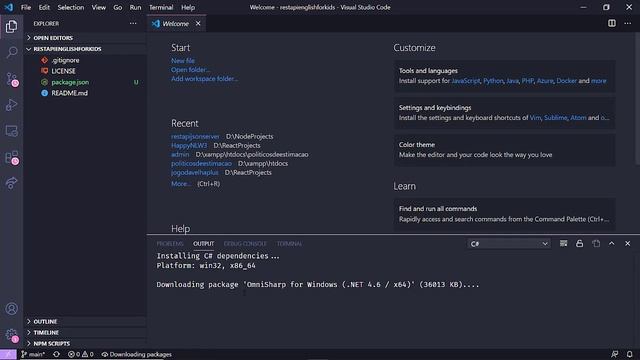This screenshot has height=360, width=640.
Task: Click Explorer views and more actions ellipsis
Action: [x=133, y=24]
